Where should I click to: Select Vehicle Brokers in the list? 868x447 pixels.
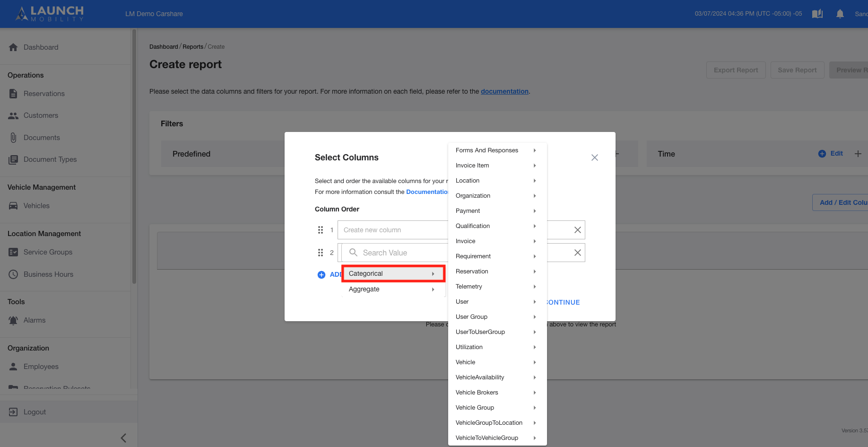497,393
